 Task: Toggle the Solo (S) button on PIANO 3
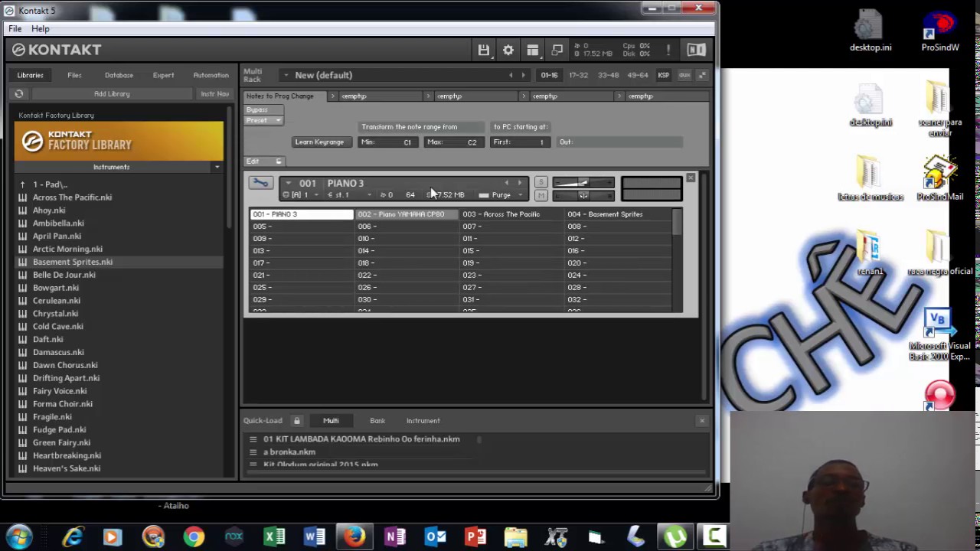tap(541, 182)
